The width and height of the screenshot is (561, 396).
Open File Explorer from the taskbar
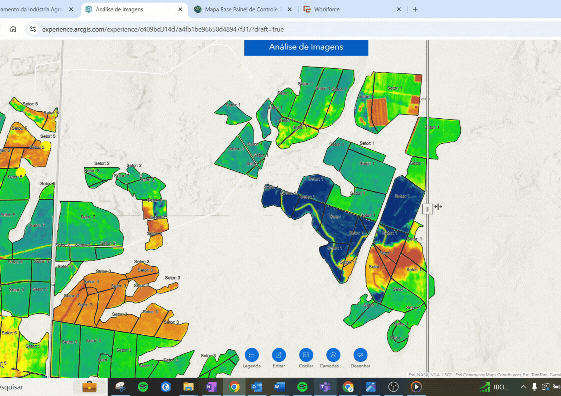(x=189, y=387)
